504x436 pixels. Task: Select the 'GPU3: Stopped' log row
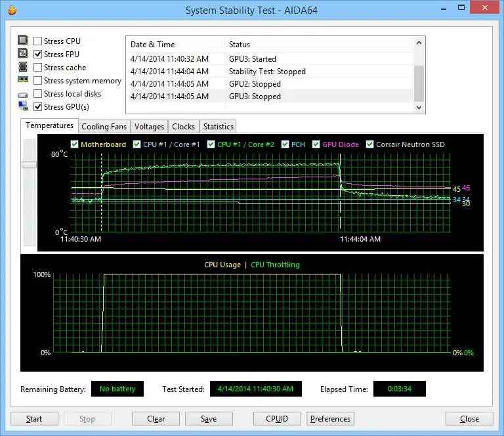(270, 97)
